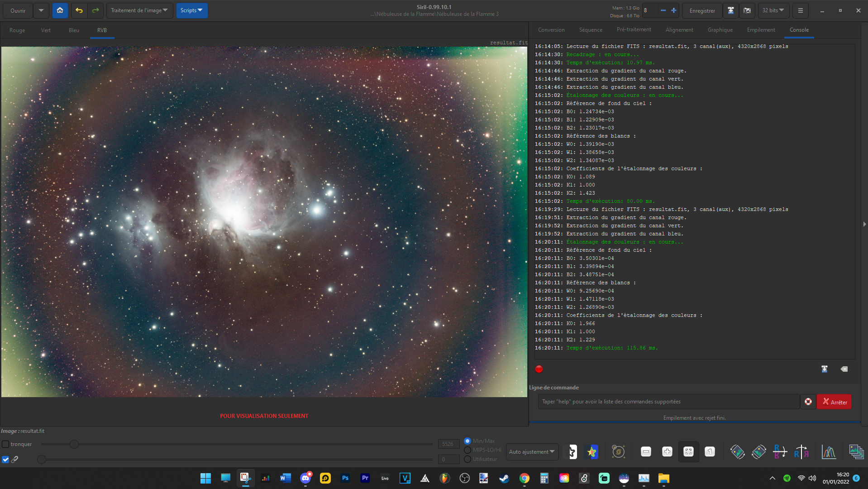Show hidden icons in the system tray
The width and height of the screenshot is (868, 489).
coord(773,478)
